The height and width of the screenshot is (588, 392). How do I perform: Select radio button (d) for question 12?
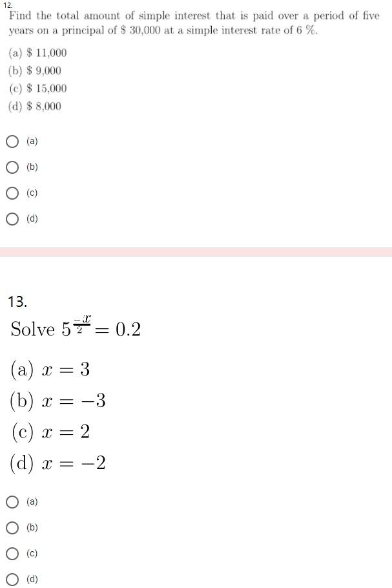tap(12, 218)
